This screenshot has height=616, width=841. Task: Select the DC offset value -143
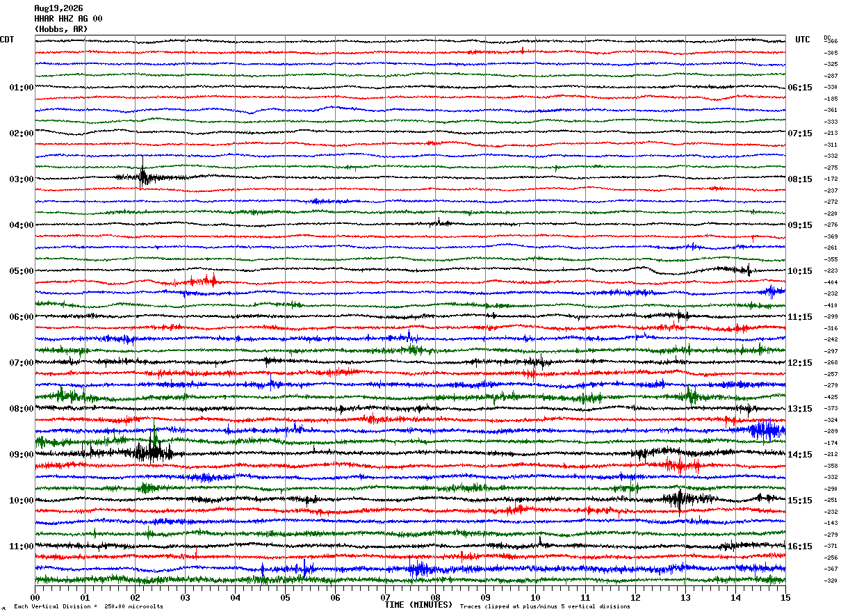pos(831,523)
